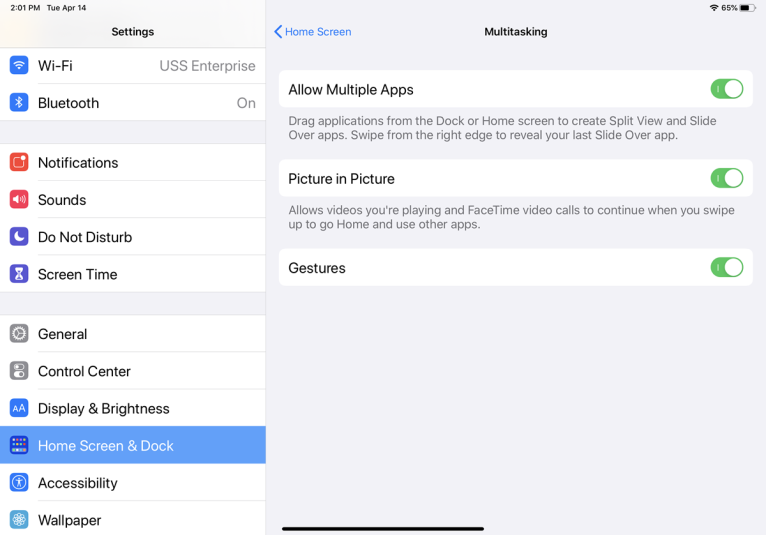Tap the Control Center switches icon
766x535 pixels.
tap(19, 371)
